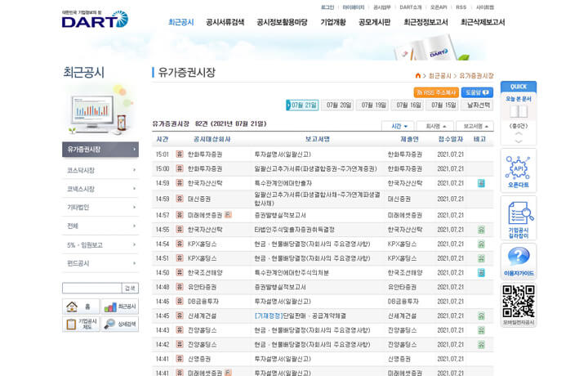This screenshot has height=376, width=588.
Task: Open the 공모게시판 top menu
Action: coord(375,22)
